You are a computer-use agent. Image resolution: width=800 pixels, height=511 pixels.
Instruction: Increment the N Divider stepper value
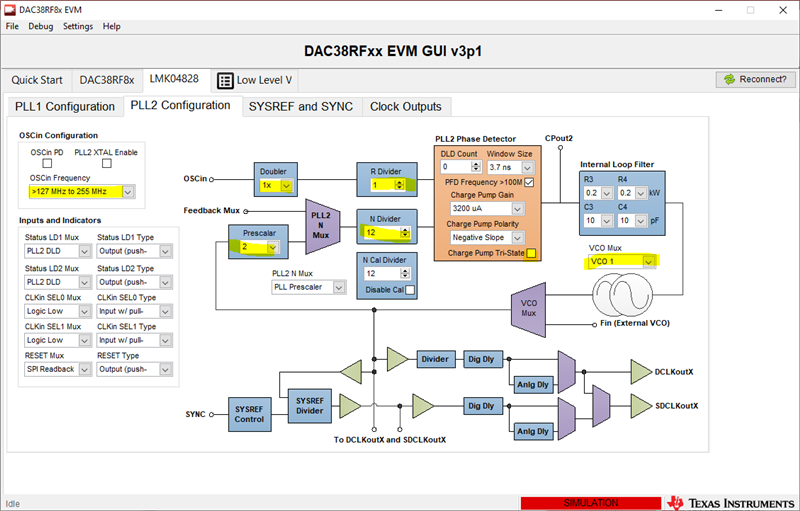pyautogui.click(x=405, y=230)
